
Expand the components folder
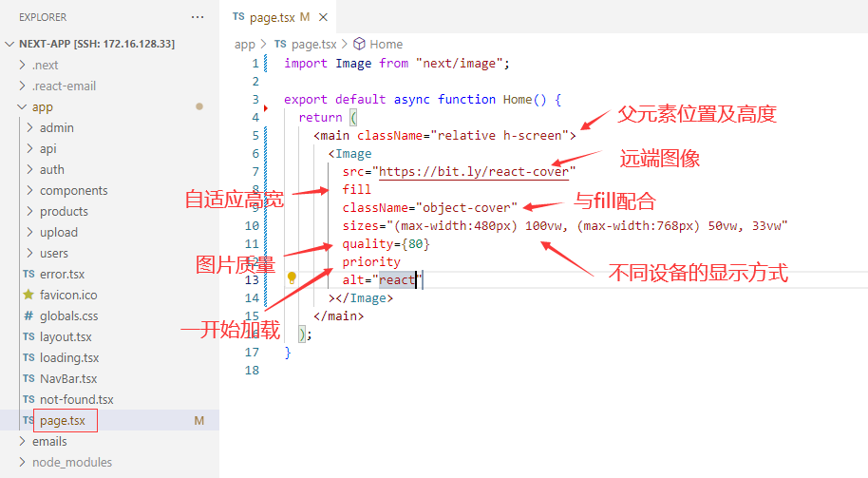[x=29, y=191]
